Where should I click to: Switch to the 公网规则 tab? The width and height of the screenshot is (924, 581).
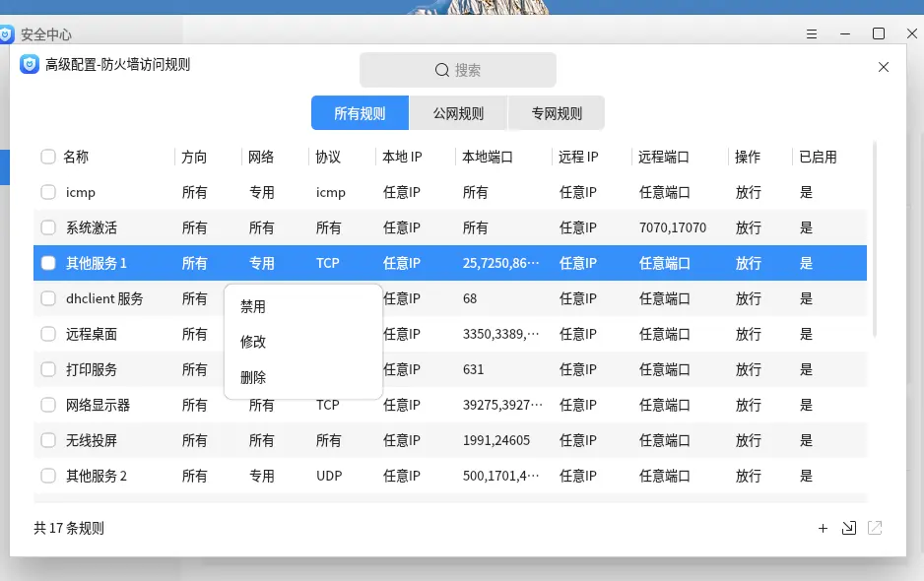(x=458, y=113)
